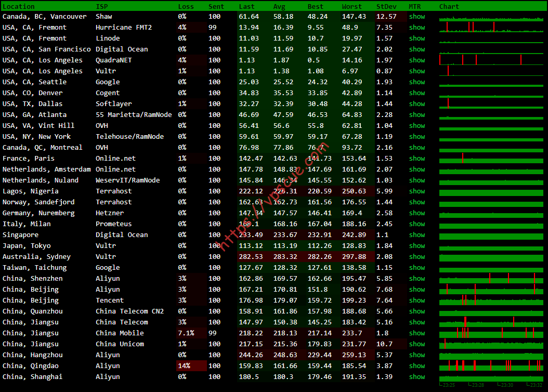Image resolution: width=548 pixels, height=392 pixels.
Task: Show MTR for San Francisco Digital Ocean
Action: pyautogui.click(x=417, y=49)
